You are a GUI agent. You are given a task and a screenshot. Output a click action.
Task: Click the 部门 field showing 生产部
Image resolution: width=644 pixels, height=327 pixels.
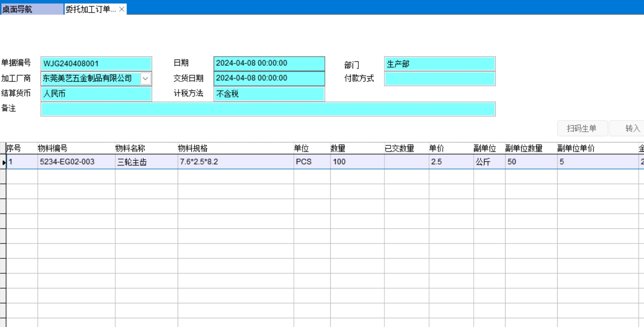click(439, 64)
